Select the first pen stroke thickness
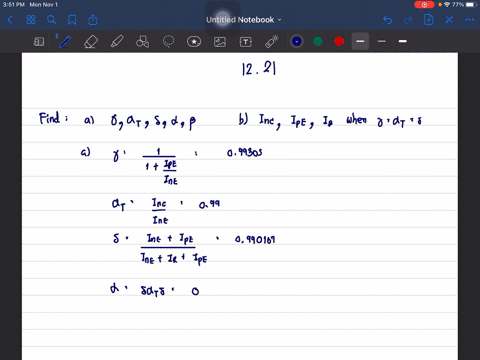The image size is (480, 360). pyautogui.click(x=360, y=41)
